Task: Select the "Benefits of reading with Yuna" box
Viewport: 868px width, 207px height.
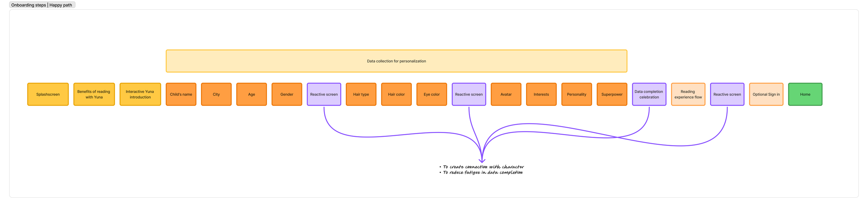Action: tap(94, 94)
